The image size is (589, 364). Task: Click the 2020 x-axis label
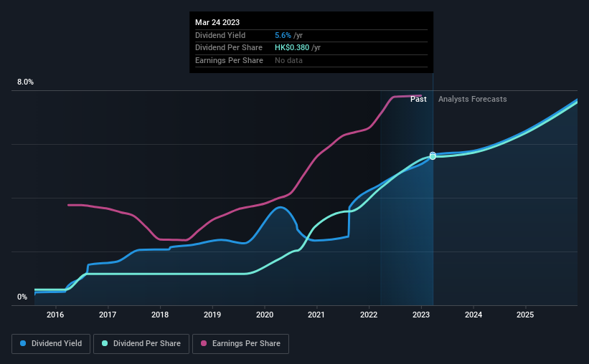(x=265, y=315)
